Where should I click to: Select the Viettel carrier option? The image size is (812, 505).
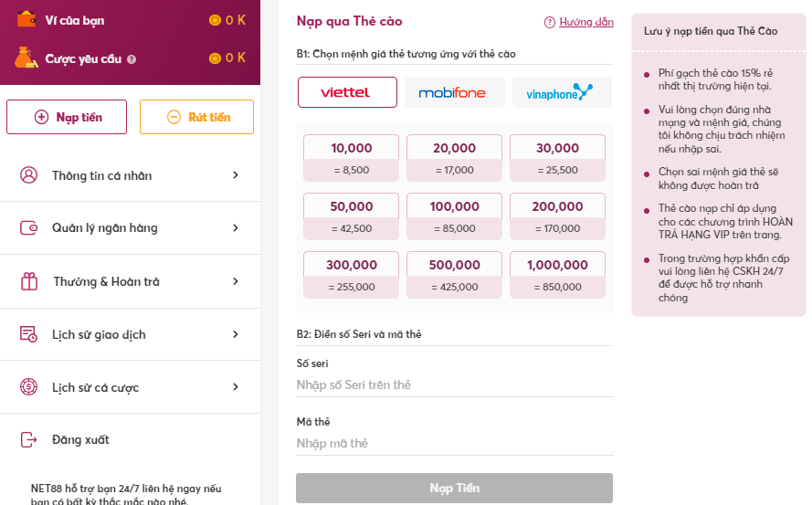(x=347, y=92)
